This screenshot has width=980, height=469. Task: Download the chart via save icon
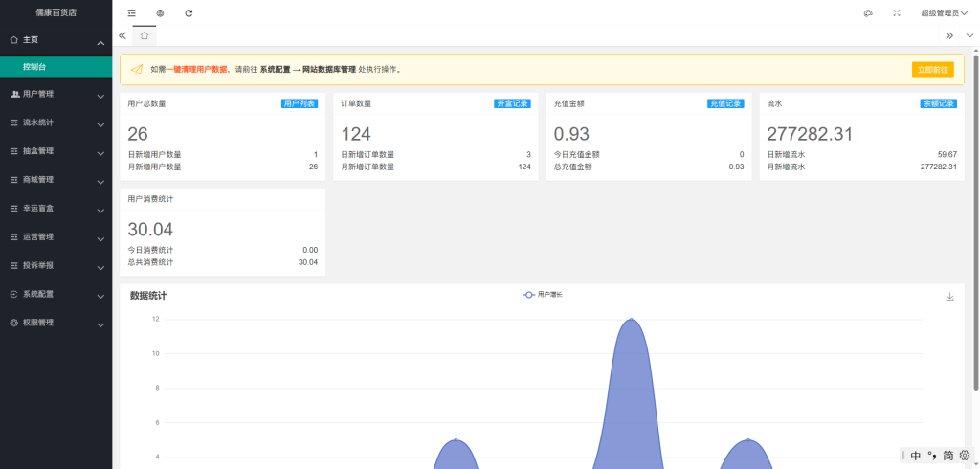coord(950,297)
